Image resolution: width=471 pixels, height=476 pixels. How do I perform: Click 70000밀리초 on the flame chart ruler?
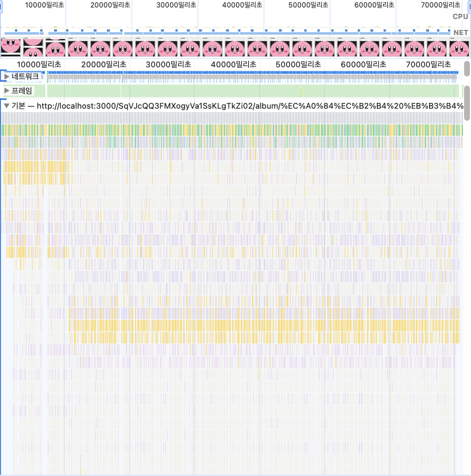[428, 64]
